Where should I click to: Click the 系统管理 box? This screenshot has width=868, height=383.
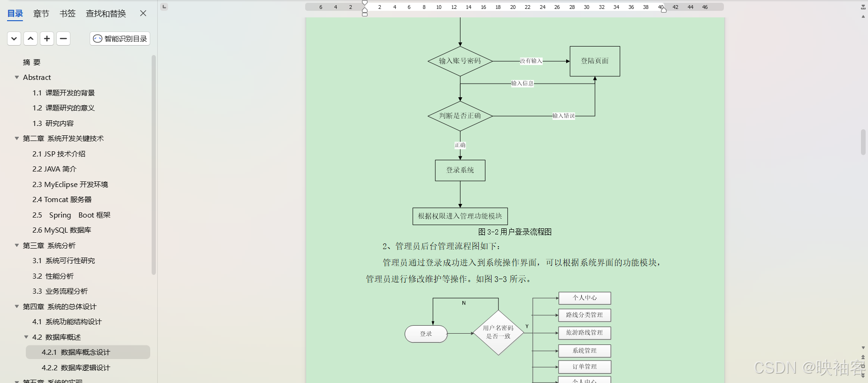pyautogui.click(x=584, y=351)
